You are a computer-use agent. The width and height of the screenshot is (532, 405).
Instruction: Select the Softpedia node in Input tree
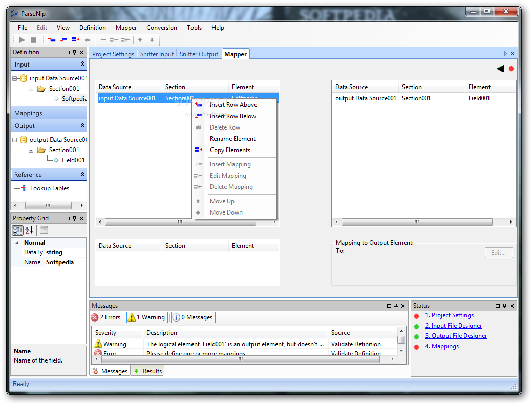tap(74, 99)
